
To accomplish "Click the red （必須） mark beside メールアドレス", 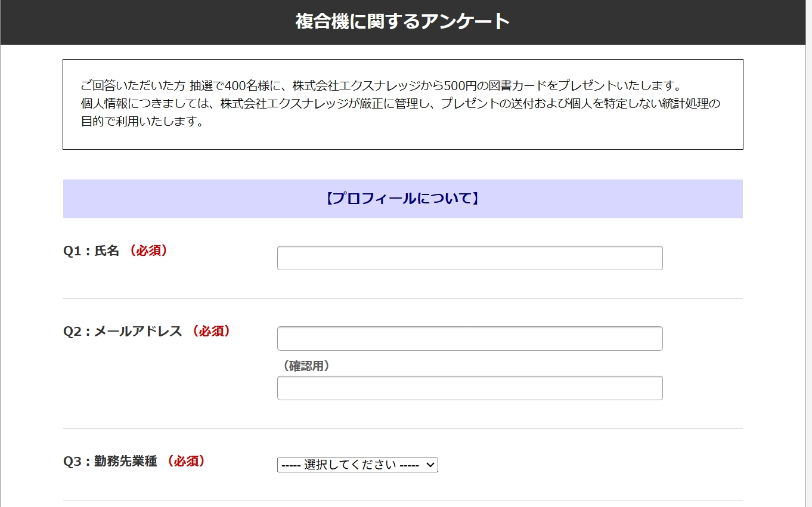I will coord(211,332).
